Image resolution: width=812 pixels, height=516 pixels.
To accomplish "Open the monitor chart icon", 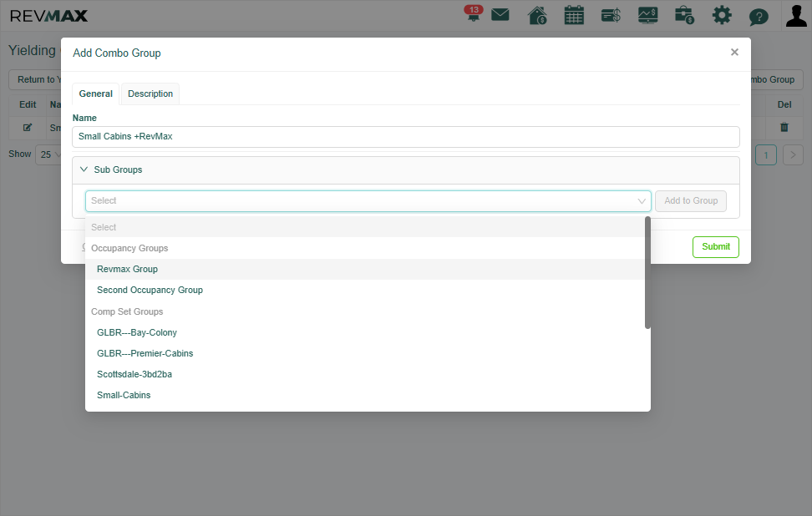I will [647, 15].
